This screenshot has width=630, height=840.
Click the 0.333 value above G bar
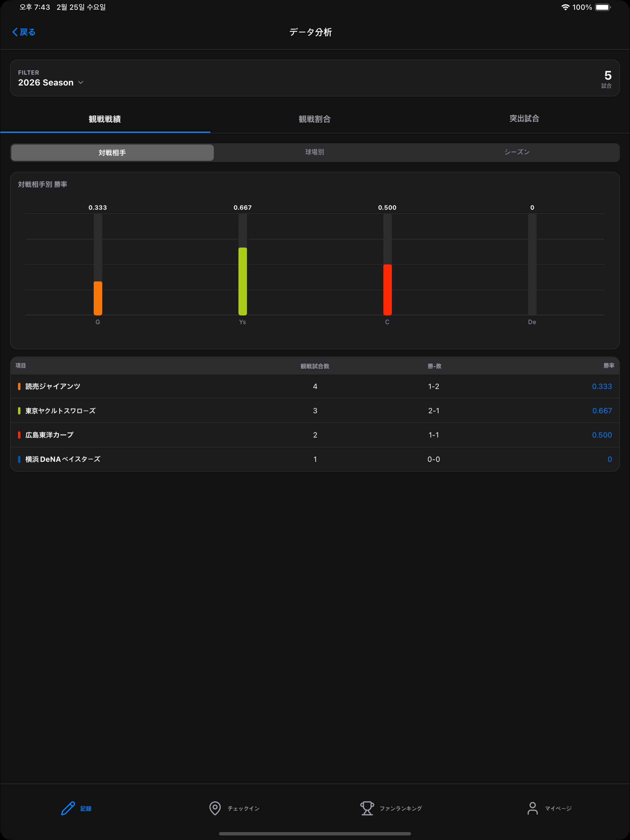pyautogui.click(x=98, y=207)
